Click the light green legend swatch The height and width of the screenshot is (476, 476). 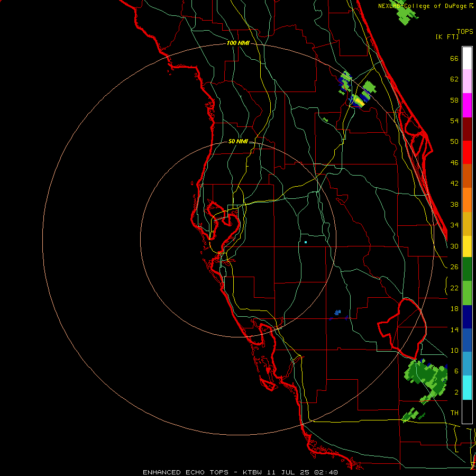467,293
